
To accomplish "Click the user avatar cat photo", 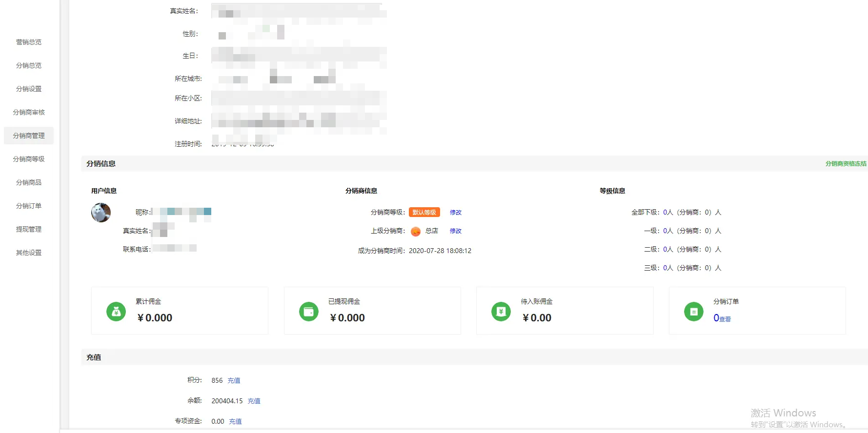I will tap(101, 213).
